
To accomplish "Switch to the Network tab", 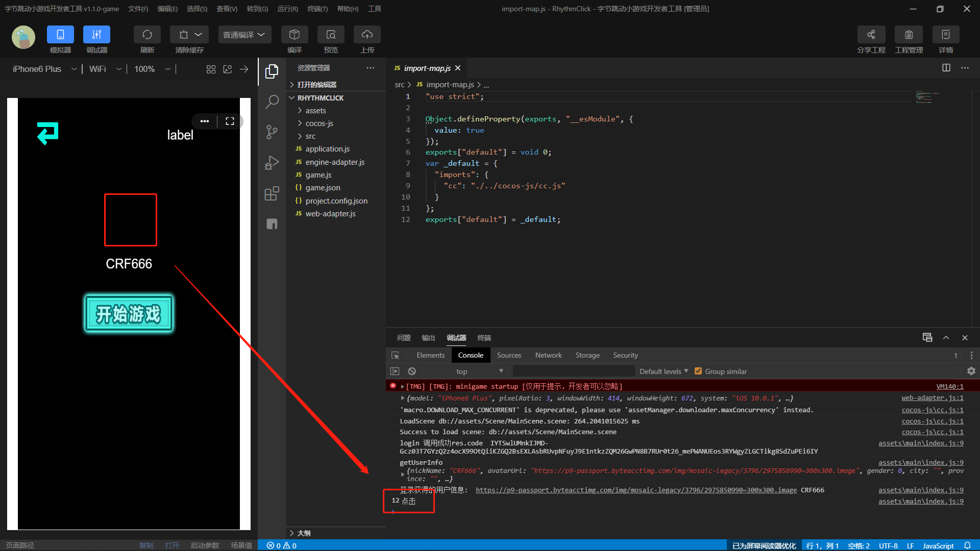I will click(548, 355).
